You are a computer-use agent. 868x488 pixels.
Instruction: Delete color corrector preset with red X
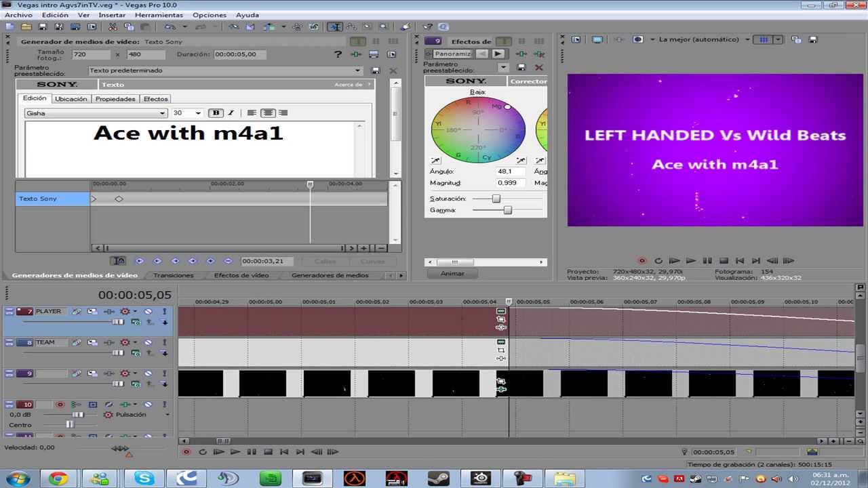pos(539,67)
